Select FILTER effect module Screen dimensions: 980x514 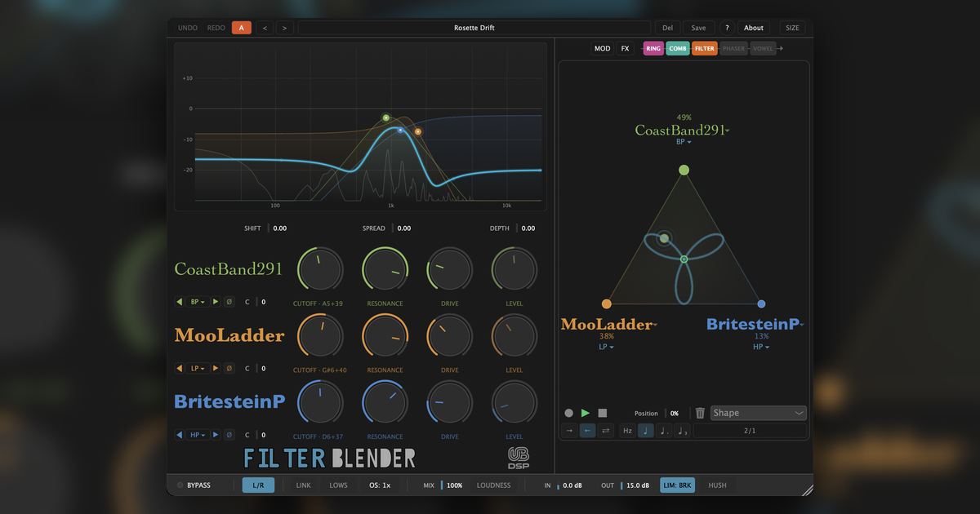705,49
